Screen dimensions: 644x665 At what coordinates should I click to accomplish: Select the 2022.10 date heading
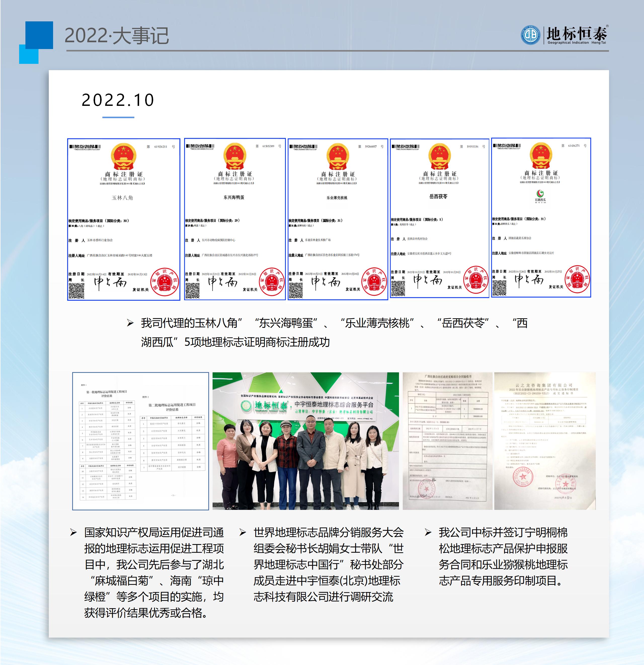118,100
